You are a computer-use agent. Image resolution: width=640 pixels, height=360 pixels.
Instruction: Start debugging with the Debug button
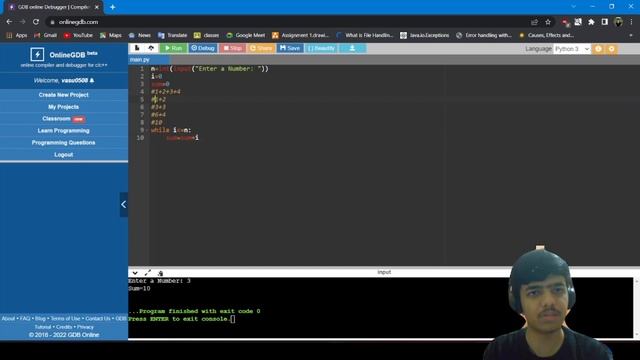203,48
